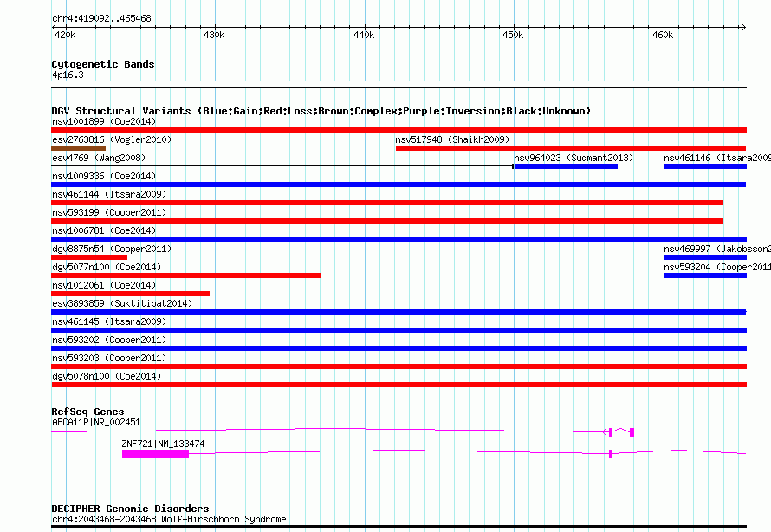This screenshot has width=771, height=532.
Task: Click the ZNF721 magenta exon block
Action: (155, 454)
